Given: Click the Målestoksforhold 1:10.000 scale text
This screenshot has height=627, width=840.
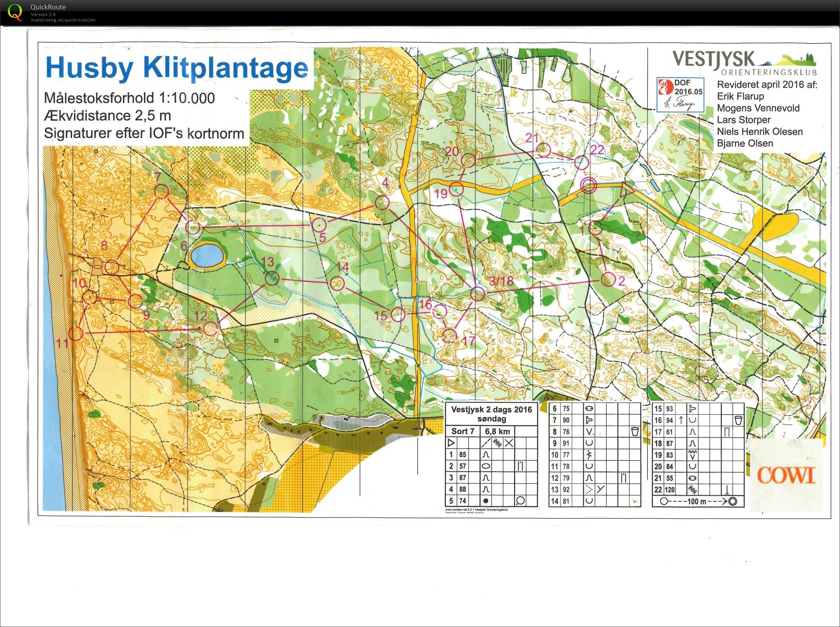Looking at the screenshot, I should [x=130, y=98].
